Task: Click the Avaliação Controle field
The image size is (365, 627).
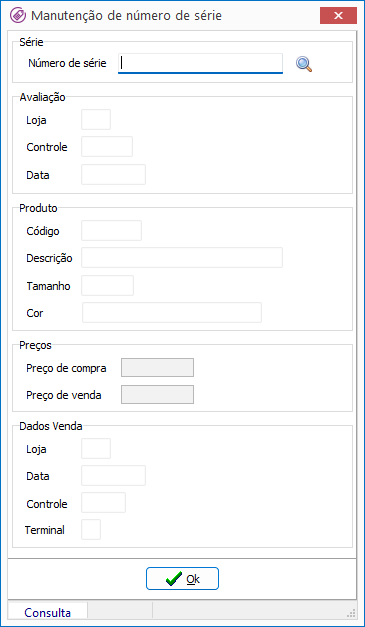Action: [x=107, y=147]
